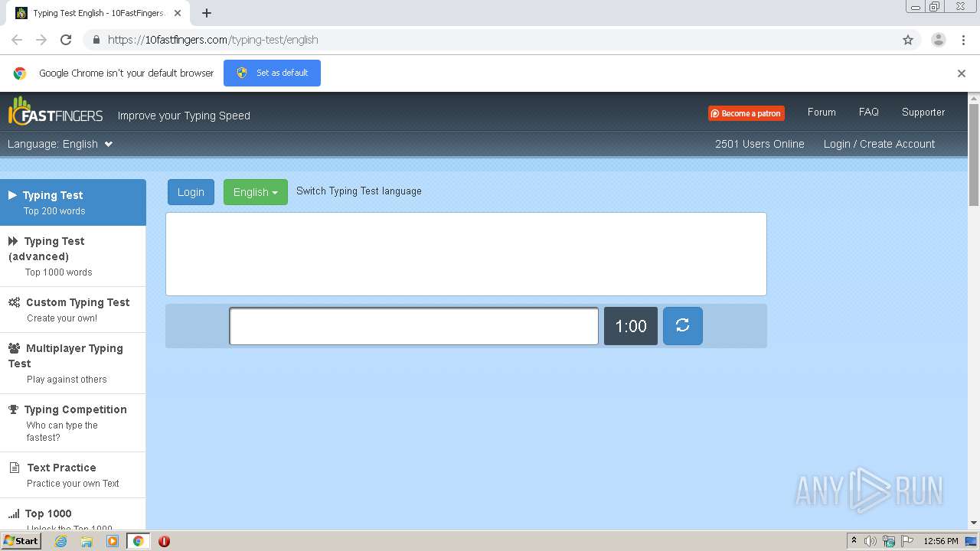Open the Windows Start menu
The height and width of the screenshot is (551, 980).
point(21,541)
